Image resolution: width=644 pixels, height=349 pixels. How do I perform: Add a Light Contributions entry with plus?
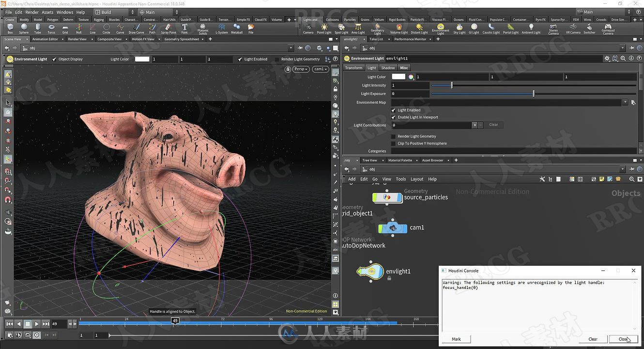[475, 125]
